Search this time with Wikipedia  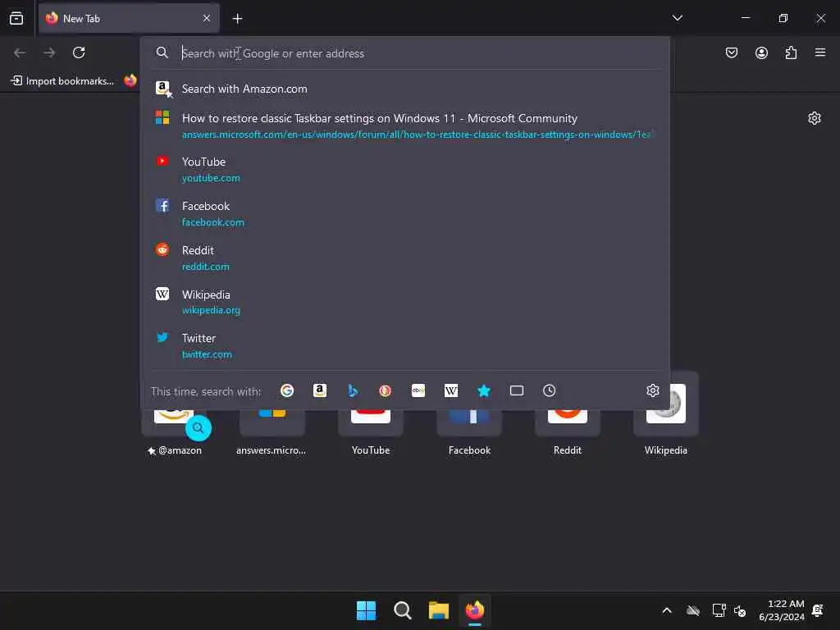451,390
